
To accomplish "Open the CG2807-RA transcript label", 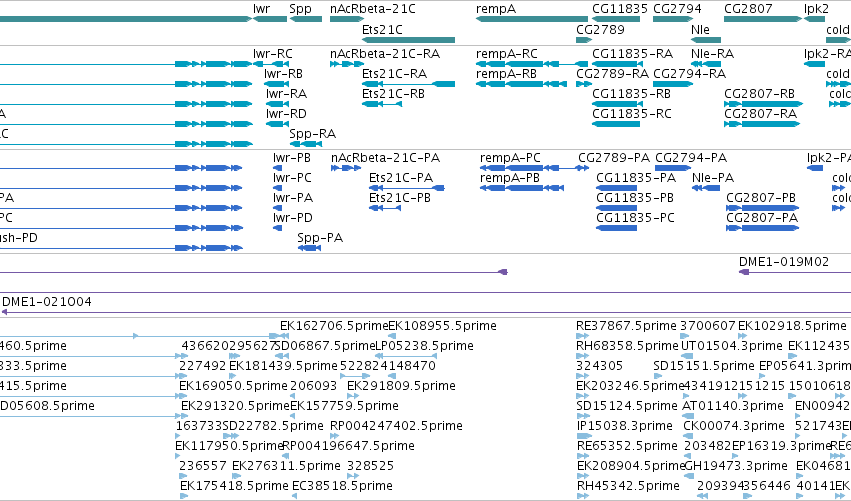I will tap(760, 114).
